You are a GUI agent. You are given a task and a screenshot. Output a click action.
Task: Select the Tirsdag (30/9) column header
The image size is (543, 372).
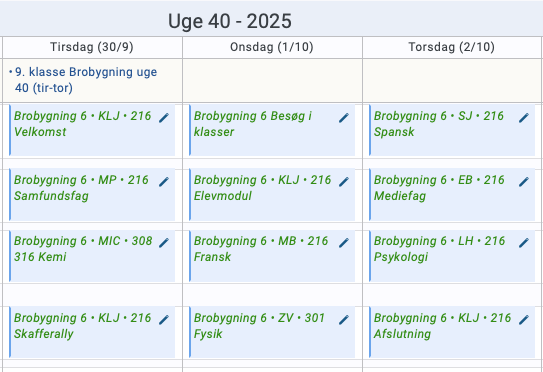[92, 47]
